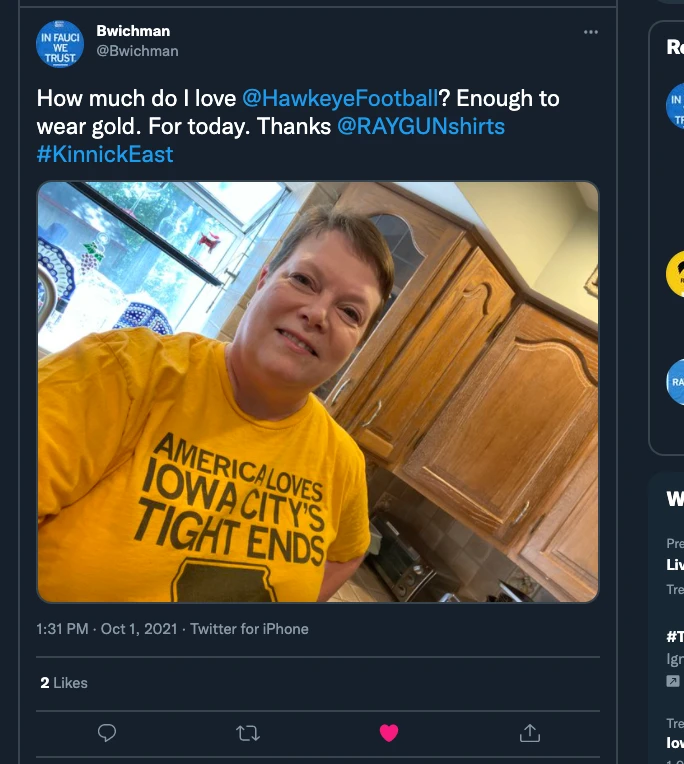Viewport: 684px width, 764px height.
Task: Click the small promoted arrow icon in trends
Action: point(673,680)
